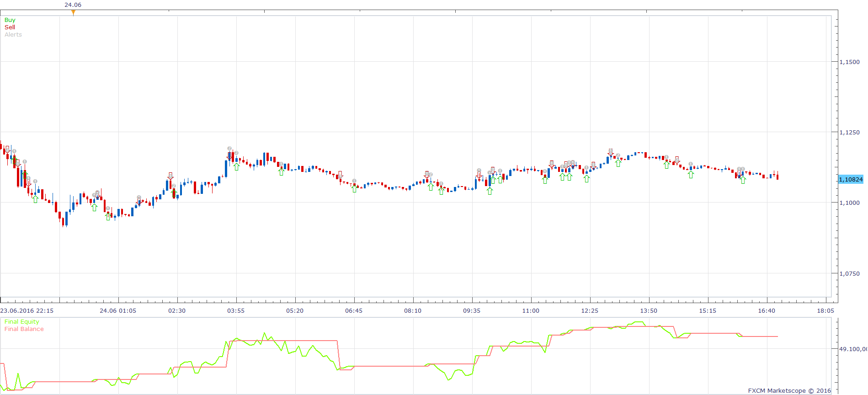Select the Alerts legend label
868x395 pixels.
(13, 34)
